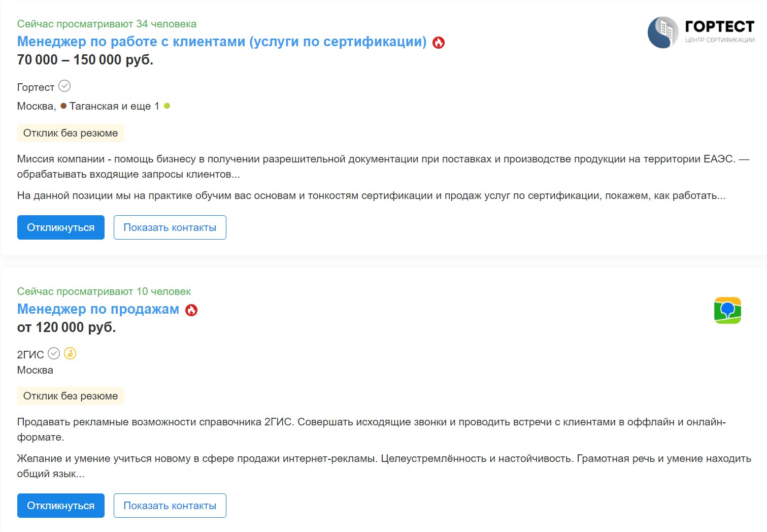
Task: Click the fire icon next to the Гортест vacancy title
Action: tap(439, 43)
